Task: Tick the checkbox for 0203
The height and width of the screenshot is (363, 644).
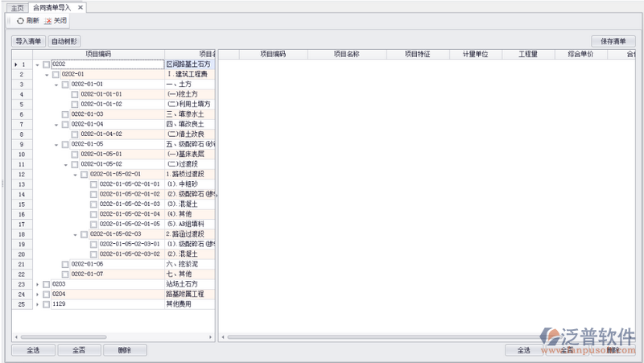Action: click(47, 284)
